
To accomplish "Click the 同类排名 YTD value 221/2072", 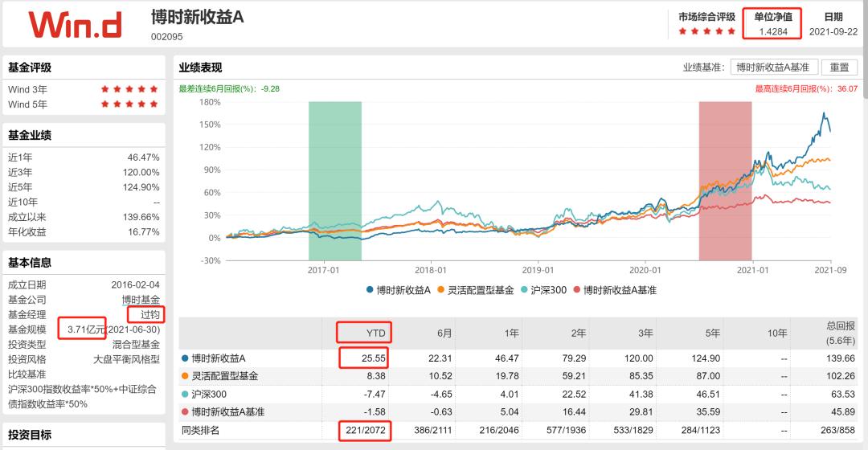I will [366, 430].
